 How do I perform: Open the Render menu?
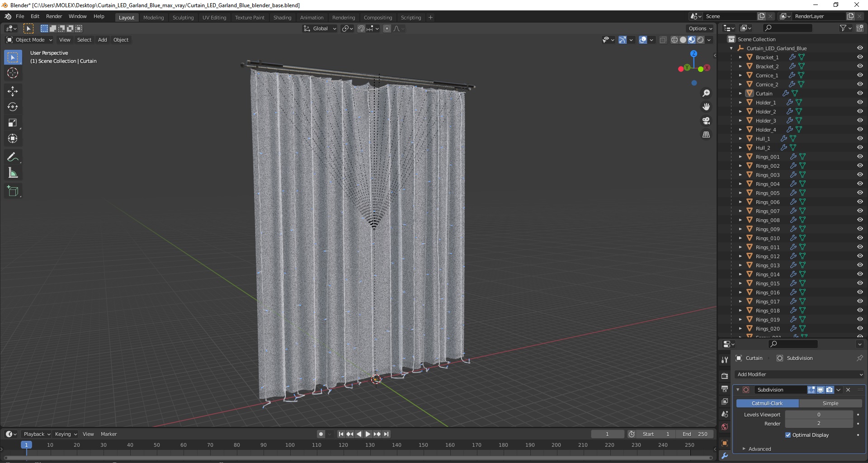click(x=54, y=16)
